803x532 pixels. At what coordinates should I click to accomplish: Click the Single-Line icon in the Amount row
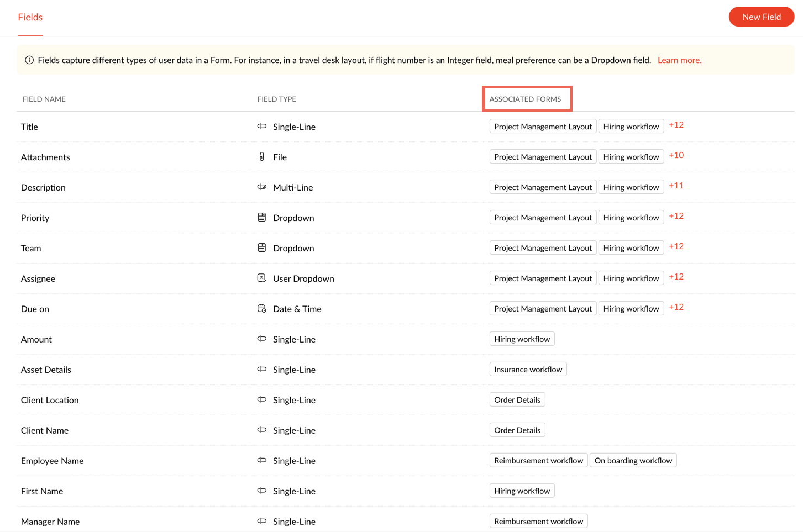point(262,339)
